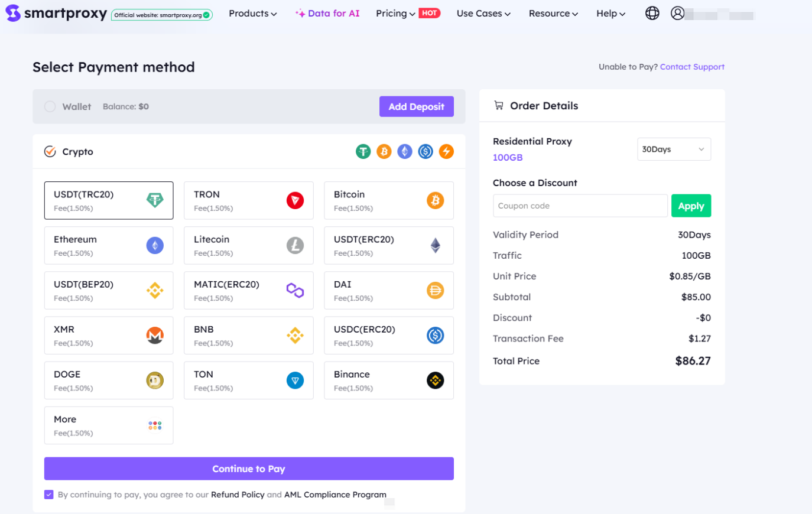Click the Add Deposit button

417,106
